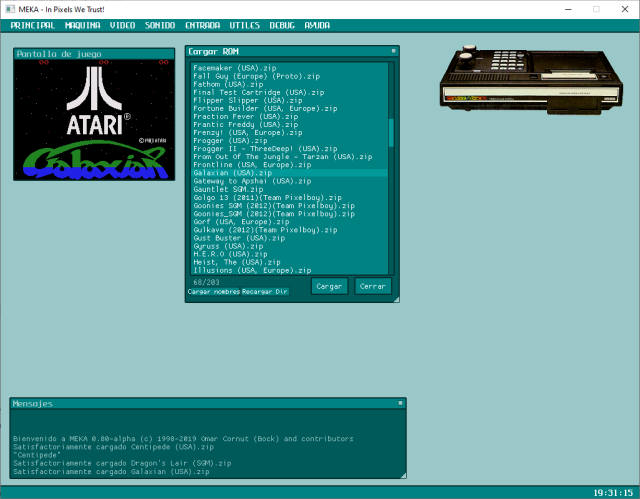Image resolution: width=640 pixels, height=499 pixels.
Task: Select Gateway to Apshai (USA).zip
Action: [289, 181]
